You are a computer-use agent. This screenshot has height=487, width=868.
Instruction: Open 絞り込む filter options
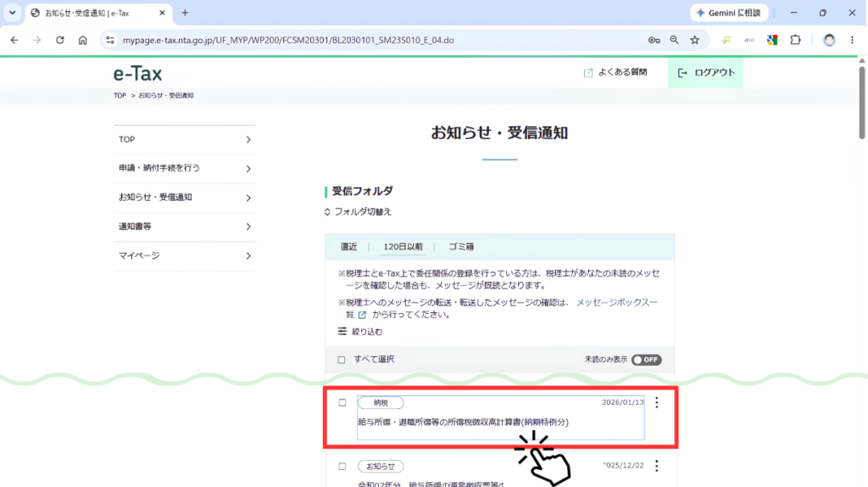click(359, 332)
